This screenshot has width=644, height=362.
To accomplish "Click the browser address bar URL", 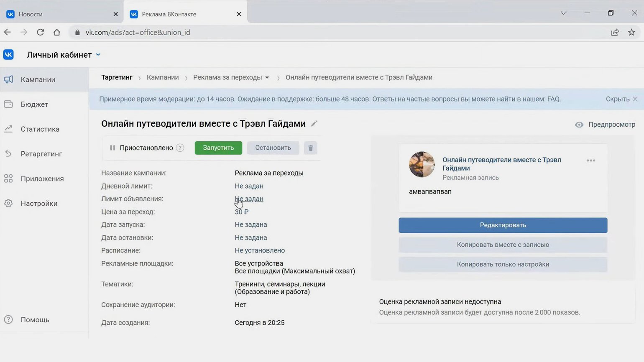I will pyautogui.click(x=138, y=33).
